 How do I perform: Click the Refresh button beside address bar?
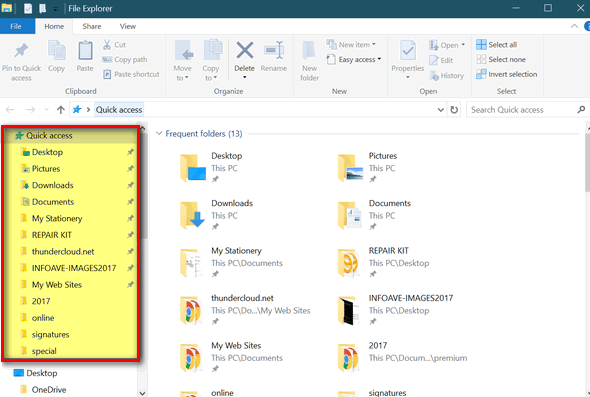point(454,110)
